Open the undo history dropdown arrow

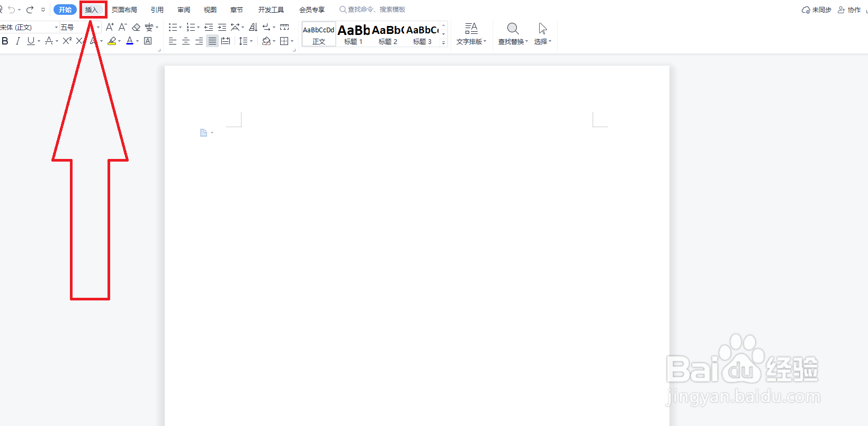19,10
